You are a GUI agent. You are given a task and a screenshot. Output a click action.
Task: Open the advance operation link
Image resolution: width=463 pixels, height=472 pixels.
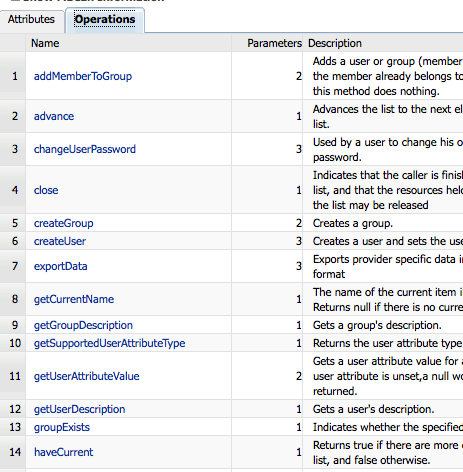tap(54, 116)
